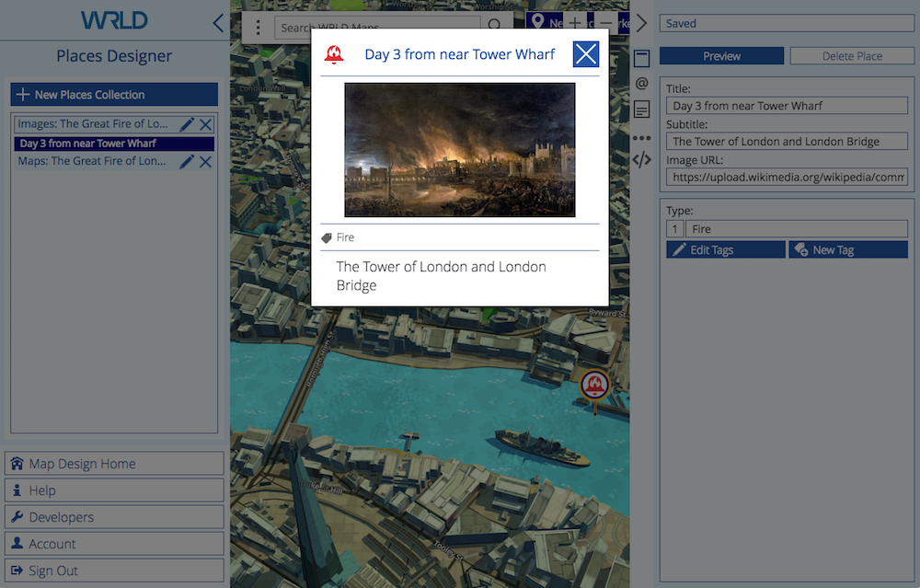Zoom in the map with plus button
This screenshot has height=588, width=920.
(575, 23)
